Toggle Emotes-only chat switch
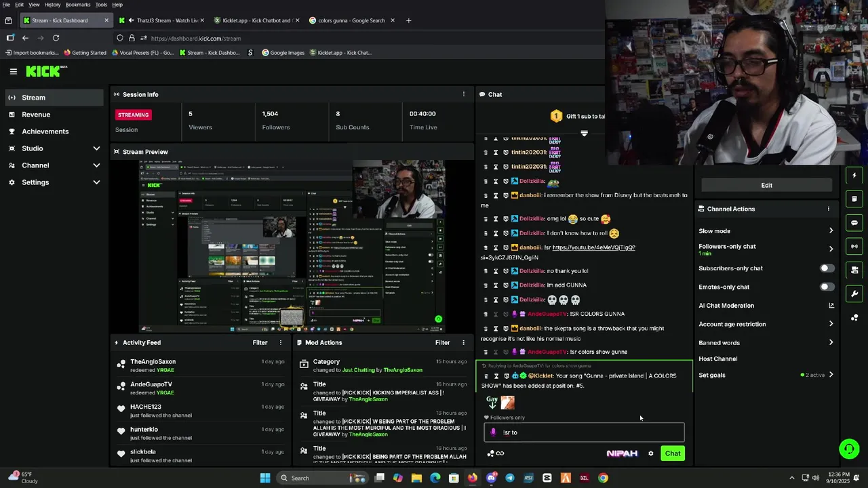868x488 pixels. point(827,287)
